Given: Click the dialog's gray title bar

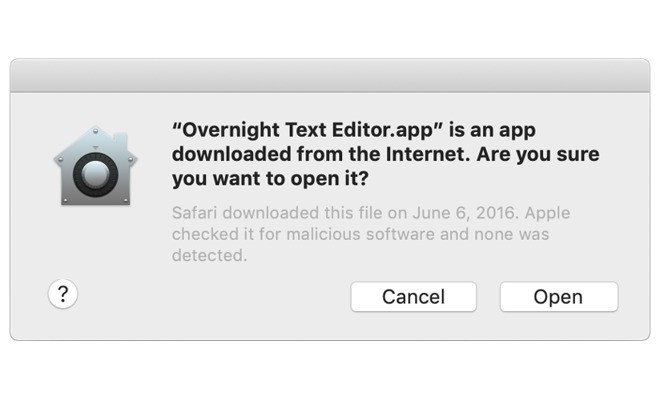Looking at the screenshot, I should point(330,75).
